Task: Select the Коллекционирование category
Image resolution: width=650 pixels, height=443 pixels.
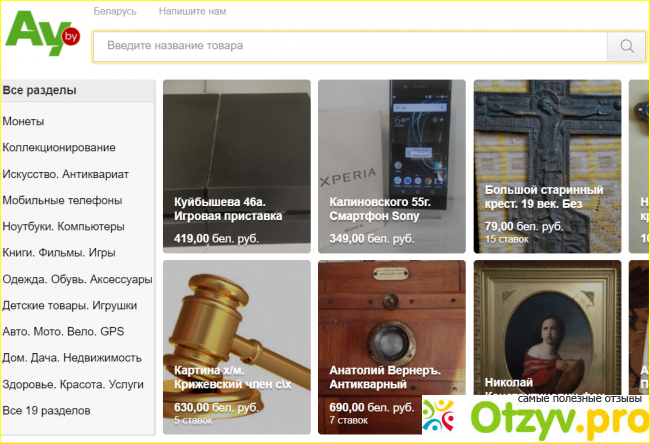Action: (x=59, y=148)
